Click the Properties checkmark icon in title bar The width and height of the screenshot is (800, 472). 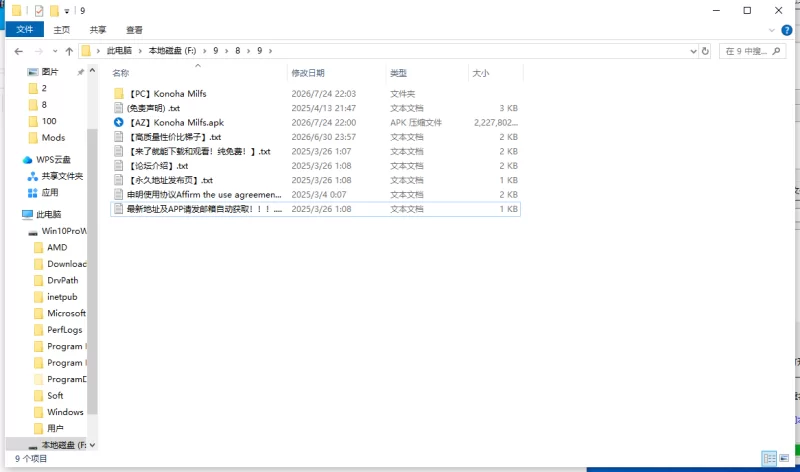tap(39, 10)
